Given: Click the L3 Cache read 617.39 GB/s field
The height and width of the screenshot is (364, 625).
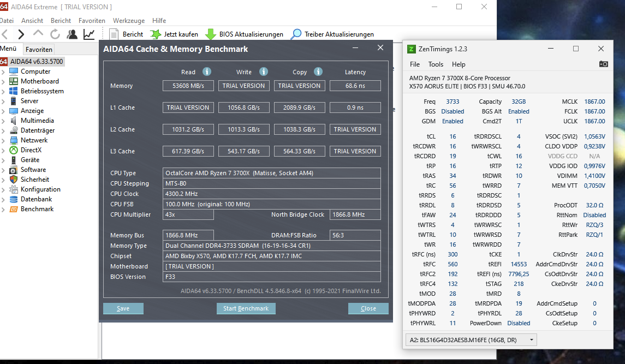Looking at the screenshot, I should tap(188, 151).
